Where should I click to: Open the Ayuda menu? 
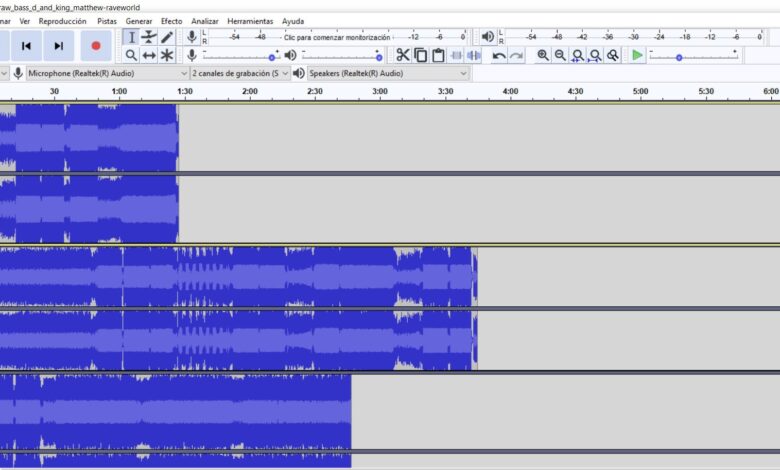293,21
